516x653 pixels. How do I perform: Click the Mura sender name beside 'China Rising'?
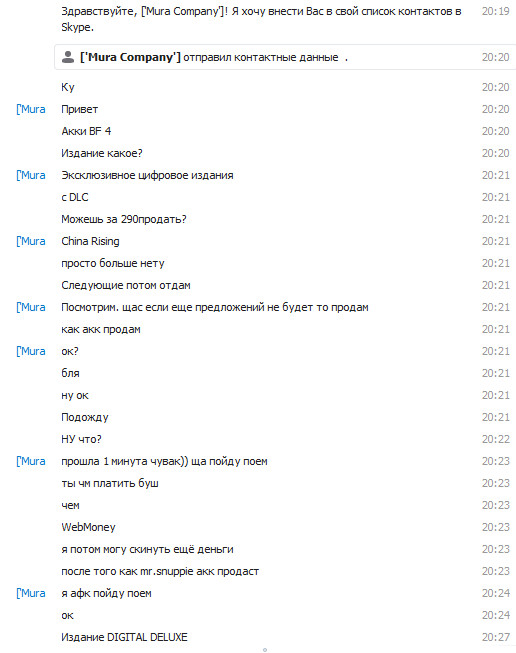tap(31, 241)
